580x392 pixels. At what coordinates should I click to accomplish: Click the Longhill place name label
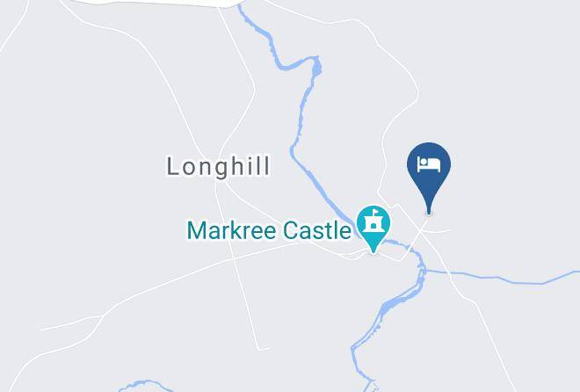(218, 166)
